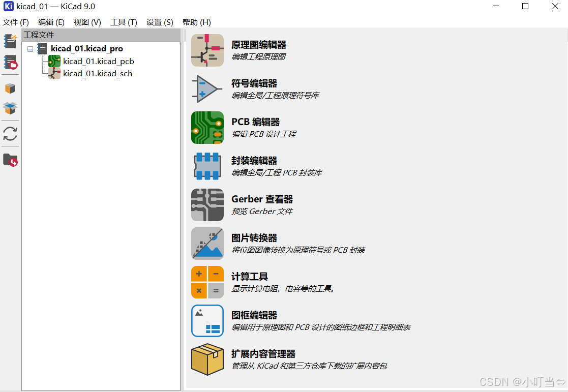Launch the Symbol Editor op-amp icon
Image resolution: width=568 pixels, height=392 pixels.
coord(207,89)
